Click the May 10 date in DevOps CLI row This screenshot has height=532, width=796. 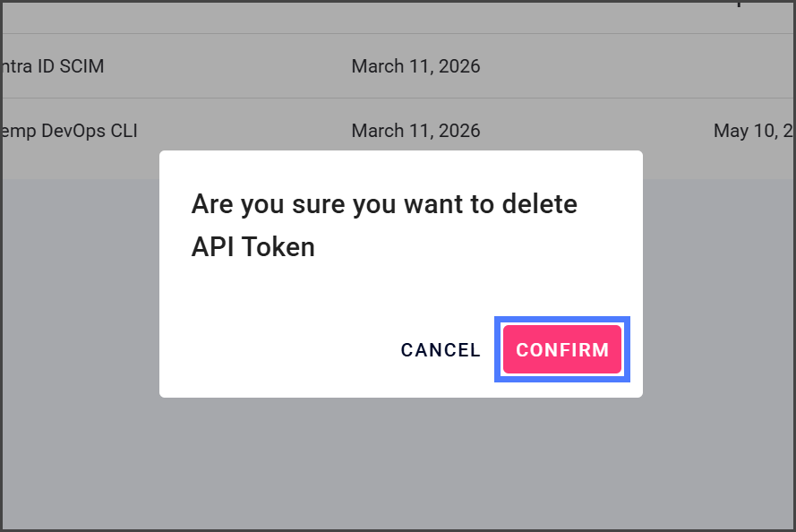[x=753, y=131]
